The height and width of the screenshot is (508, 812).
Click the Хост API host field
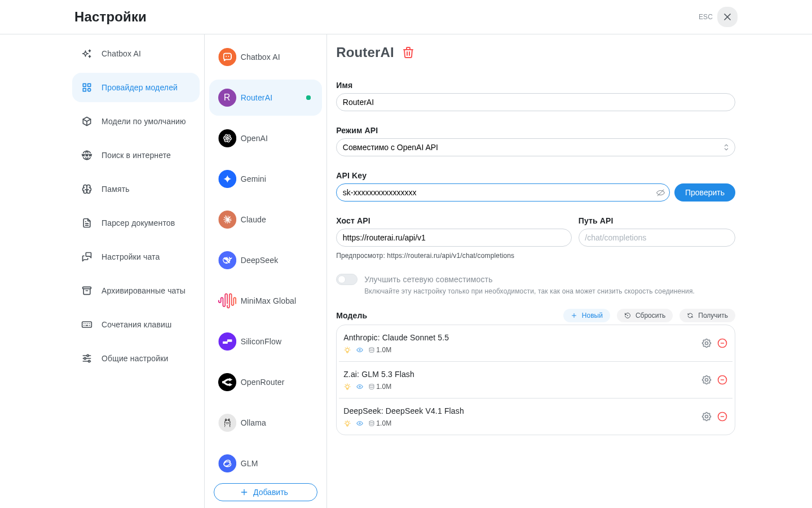coord(454,238)
